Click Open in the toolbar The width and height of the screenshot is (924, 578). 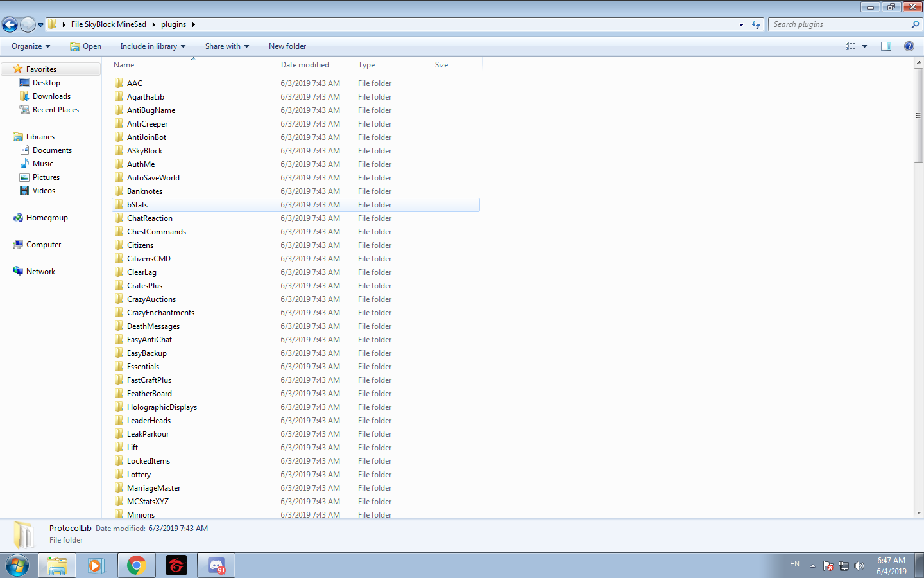tap(86, 46)
